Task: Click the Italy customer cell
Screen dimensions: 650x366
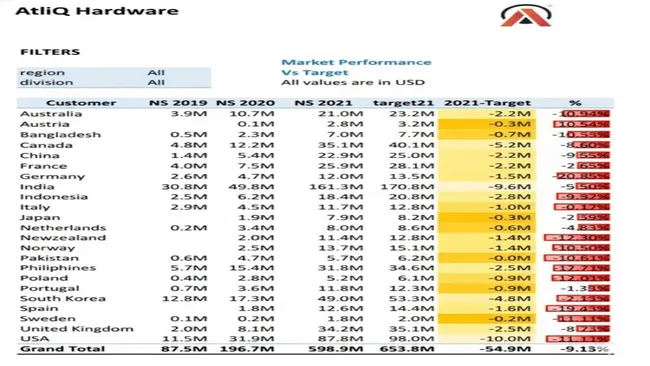Action: coord(35,207)
